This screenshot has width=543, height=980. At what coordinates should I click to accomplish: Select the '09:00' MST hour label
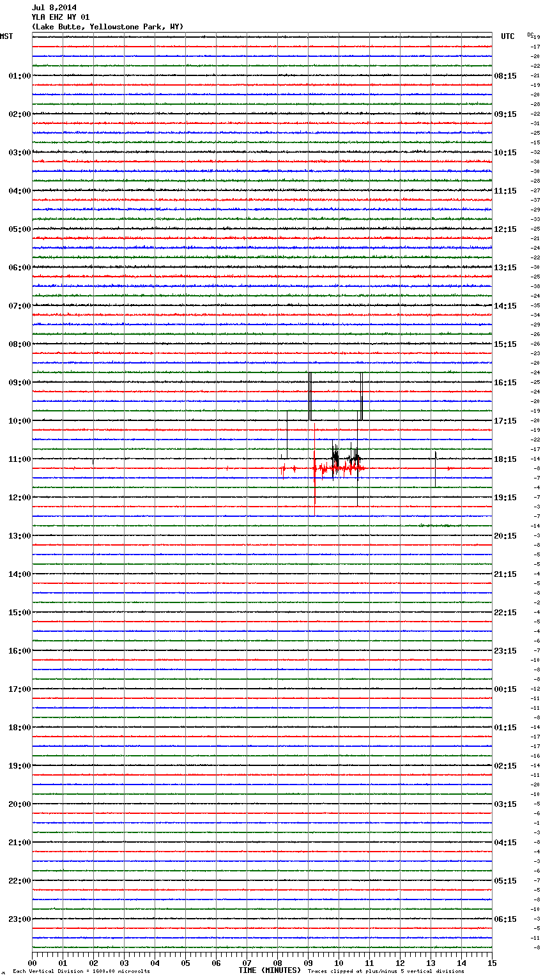click(x=20, y=383)
